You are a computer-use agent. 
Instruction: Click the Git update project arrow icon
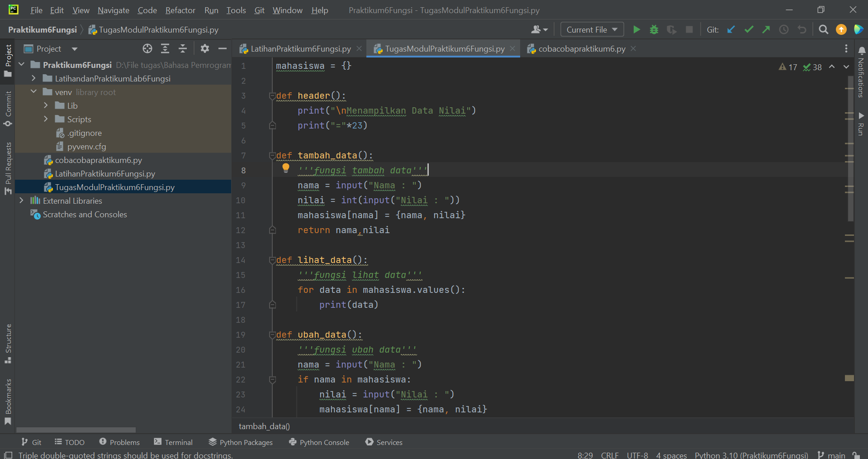(x=731, y=30)
